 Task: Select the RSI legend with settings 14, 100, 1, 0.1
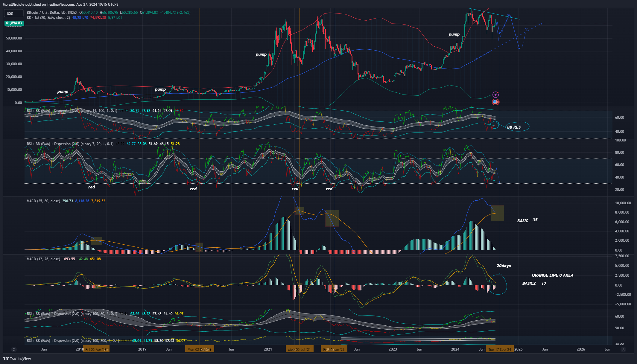pyautogui.click(x=72, y=111)
